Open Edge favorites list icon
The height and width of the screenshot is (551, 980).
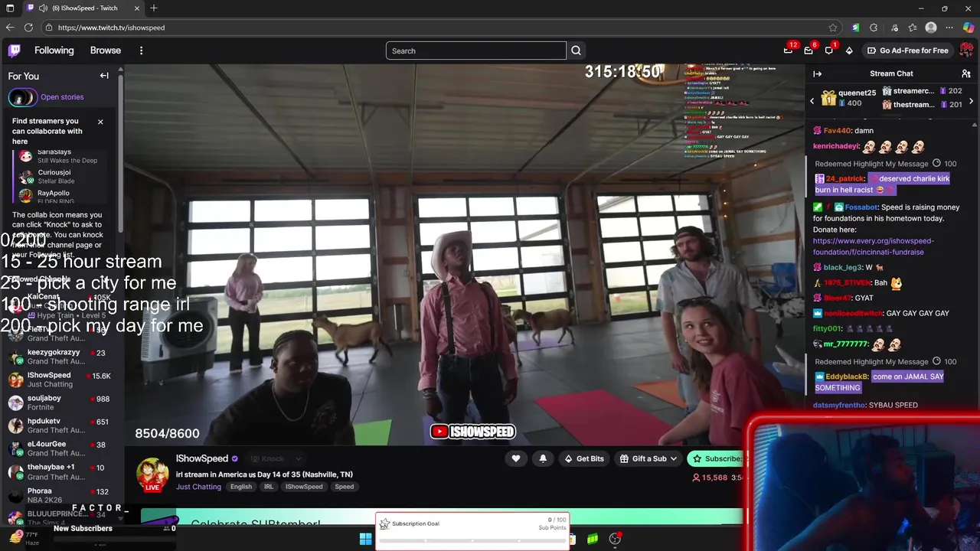coord(913,28)
